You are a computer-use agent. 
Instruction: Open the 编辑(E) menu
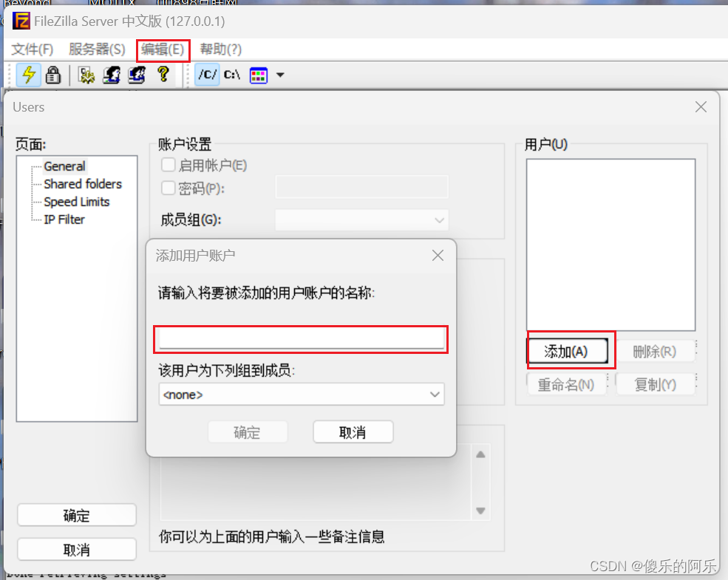click(x=163, y=50)
